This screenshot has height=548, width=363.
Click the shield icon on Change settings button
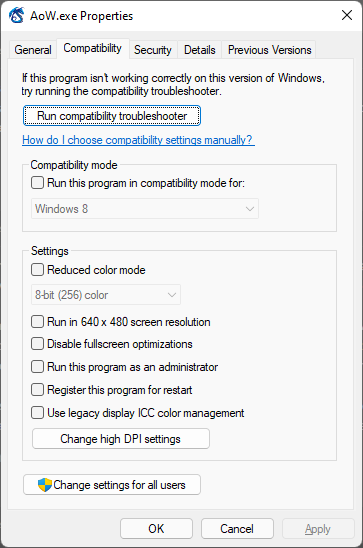click(45, 485)
